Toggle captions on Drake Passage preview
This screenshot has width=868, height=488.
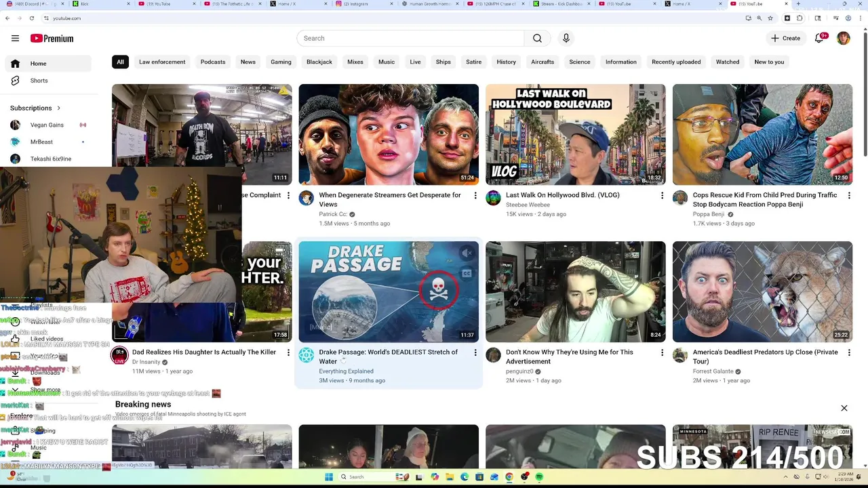[x=467, y=274]
